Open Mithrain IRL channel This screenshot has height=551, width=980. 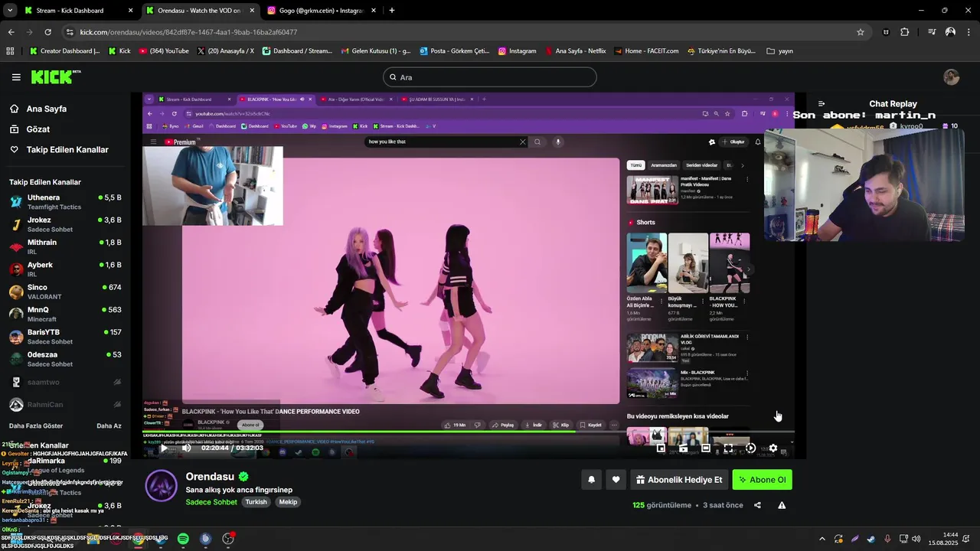(x=65, y=246)
